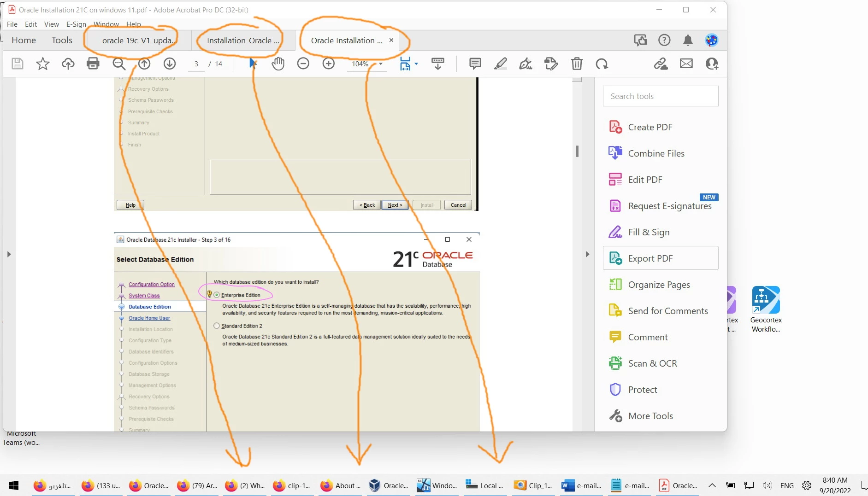Click Combine Files tool
The image size is (868, 496).
coord(660,153)
